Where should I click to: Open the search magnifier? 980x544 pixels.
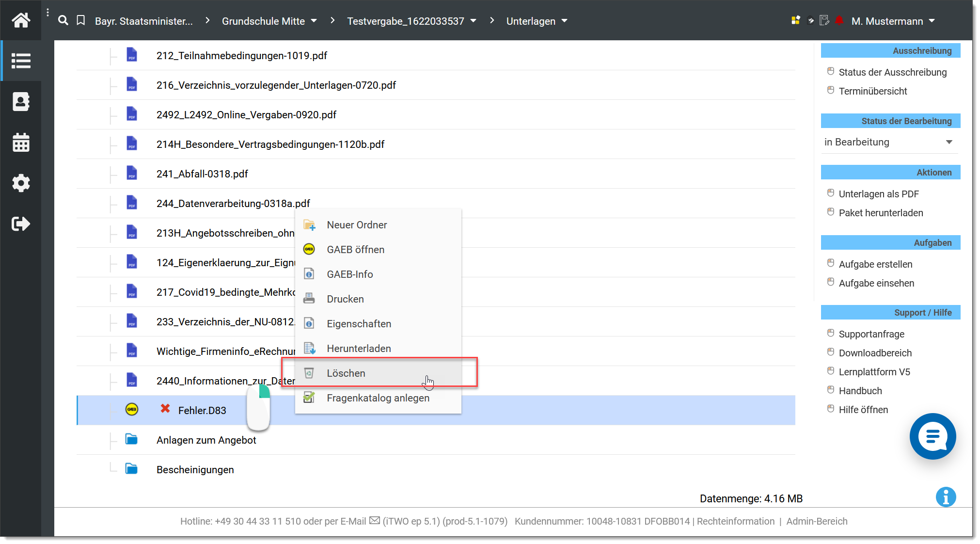point(63,20)
